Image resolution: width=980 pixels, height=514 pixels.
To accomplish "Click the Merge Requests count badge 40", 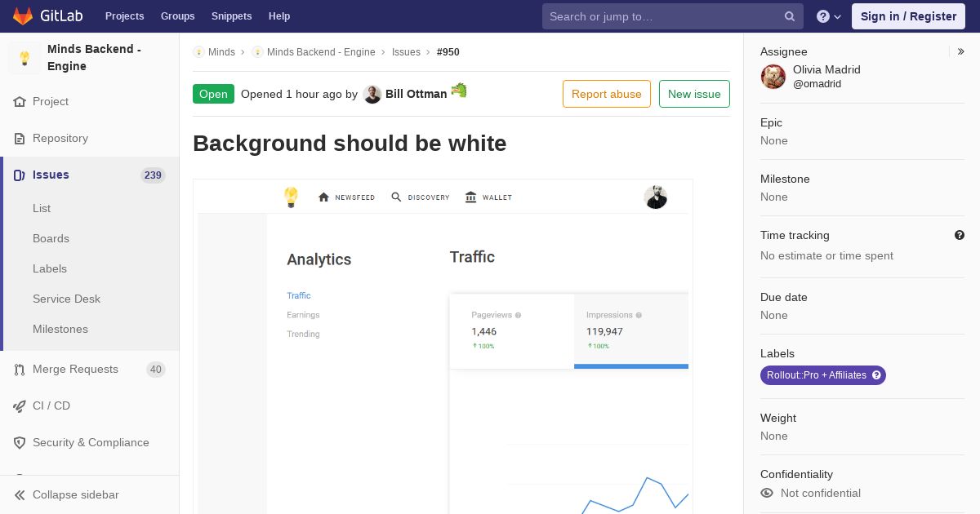I will (155, 370).
